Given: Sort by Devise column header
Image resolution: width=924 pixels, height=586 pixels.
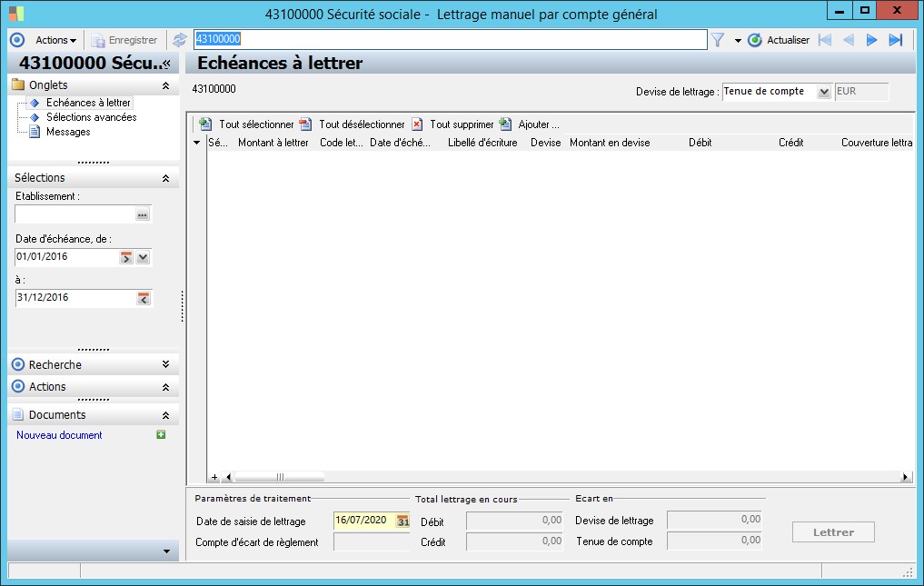Looking at the screenshot, I should pos(545,143).
